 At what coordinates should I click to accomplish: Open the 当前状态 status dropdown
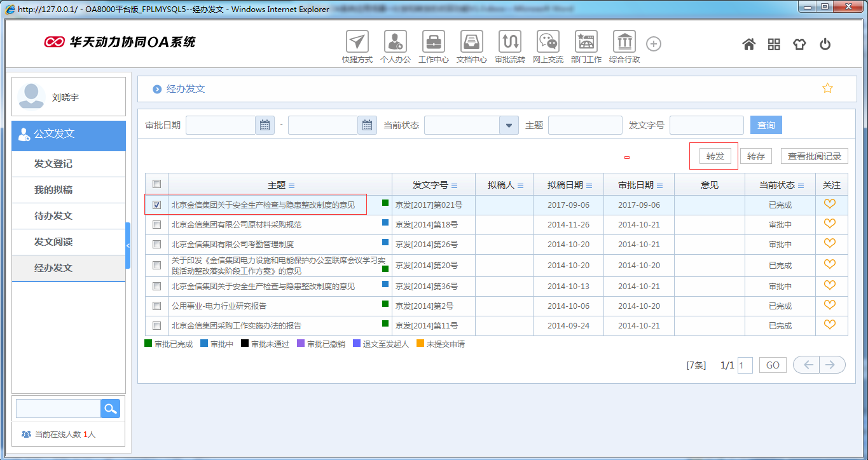[507, 125]
